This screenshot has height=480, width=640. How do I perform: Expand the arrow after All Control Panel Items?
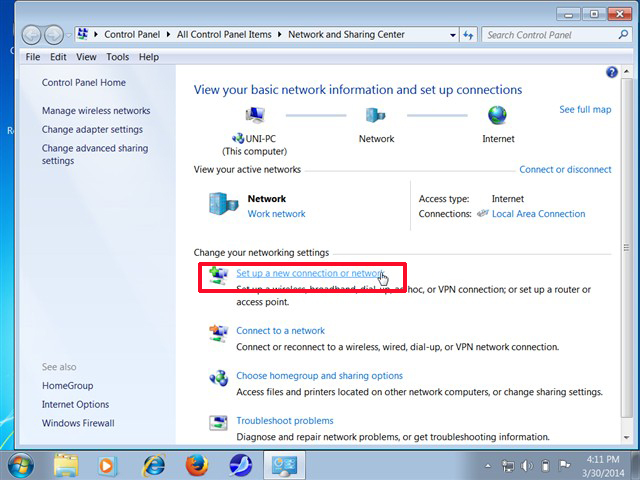tap(280, 35)
